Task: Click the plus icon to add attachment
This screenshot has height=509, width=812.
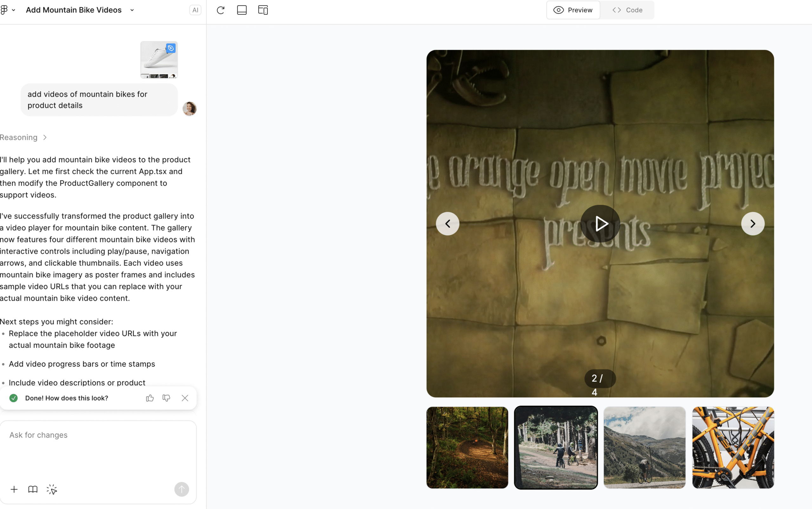Action: 14,489
